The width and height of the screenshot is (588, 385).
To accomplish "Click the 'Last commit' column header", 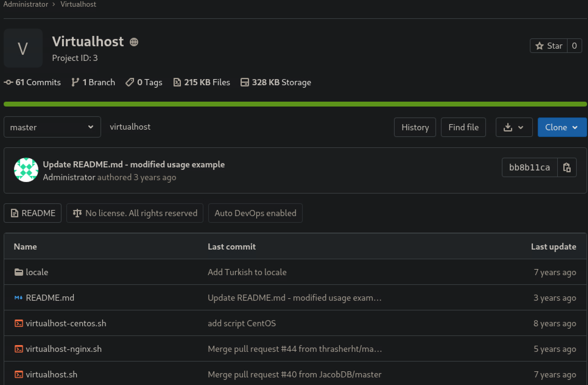I will (232, 247).
